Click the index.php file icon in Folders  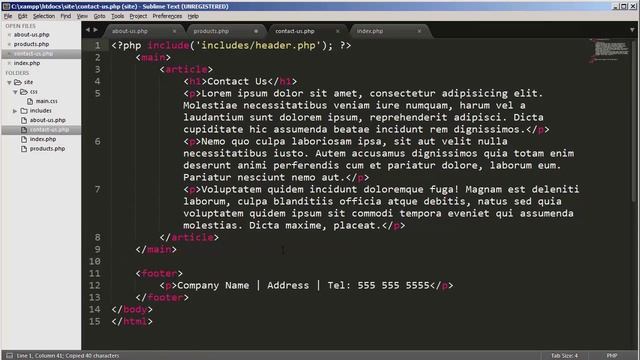24,139
